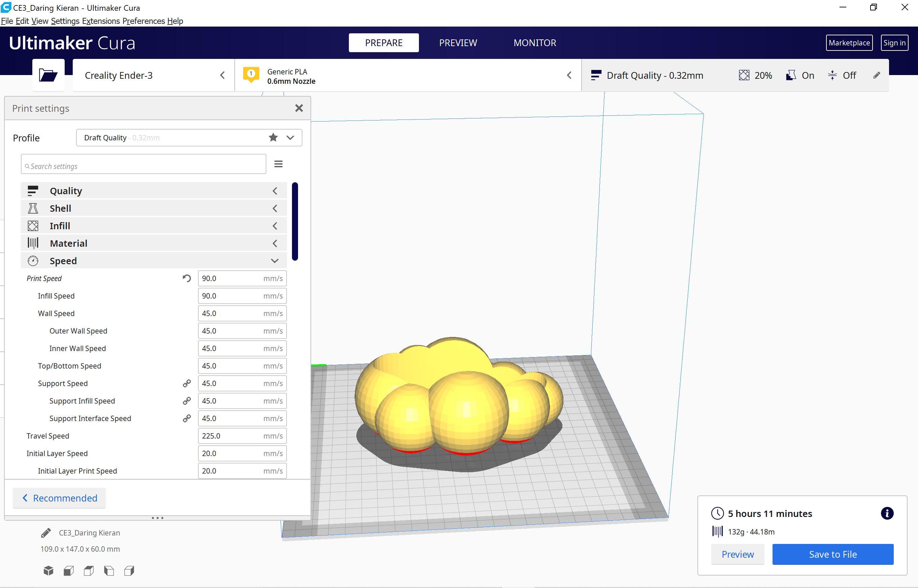Click the Quality settings panel icon
The image size is (918, 588).
click(33, 190)
